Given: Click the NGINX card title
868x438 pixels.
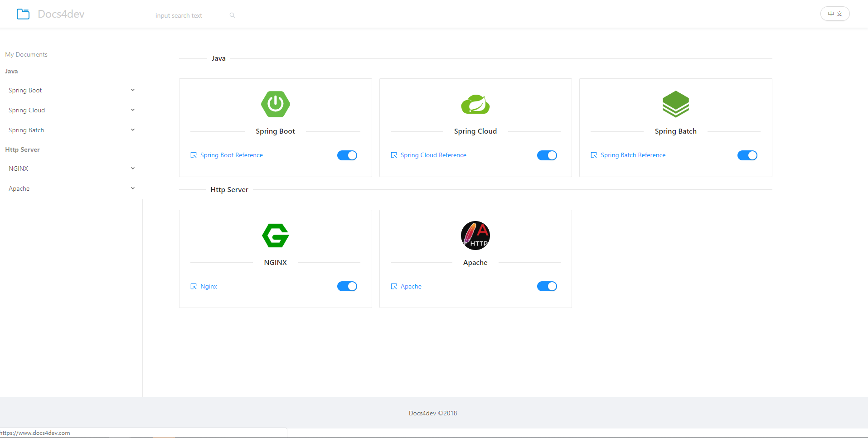Looking at the screenshot, I should click(276, 263).
